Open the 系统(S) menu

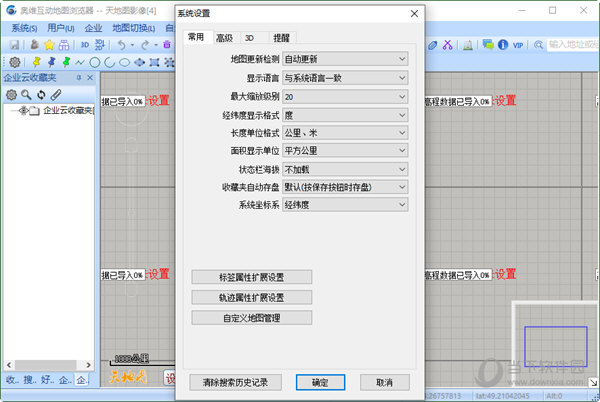[24, 28]
